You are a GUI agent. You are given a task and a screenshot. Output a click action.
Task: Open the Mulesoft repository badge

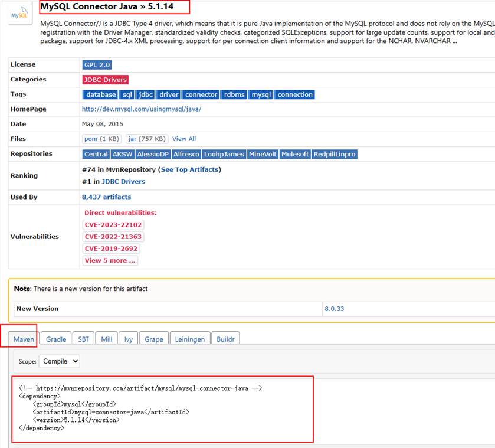tap(295, 154)
